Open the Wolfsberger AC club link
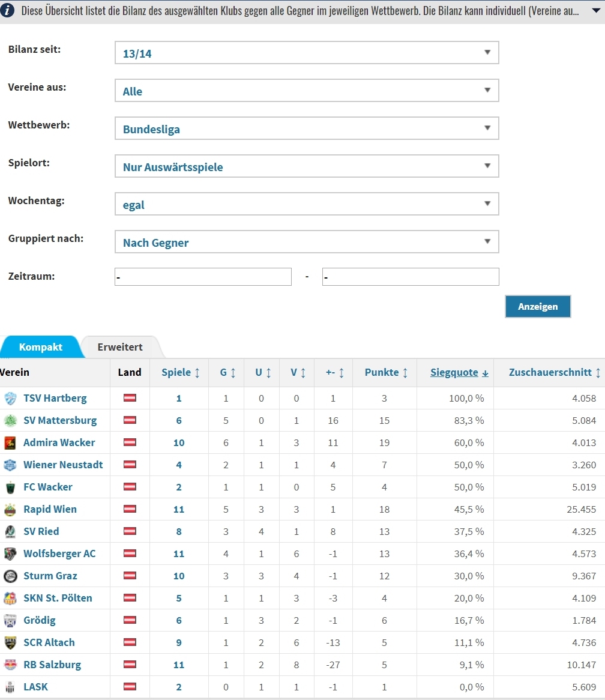The image size is (605, 700). click(59, 554)
